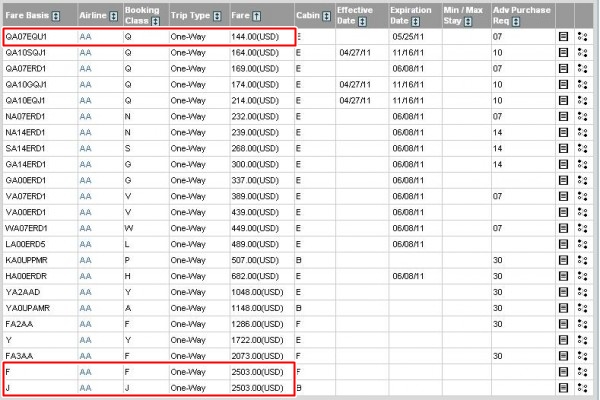The image size is (600, 400).
Task: Select the 449.00(USD) fare value
Action: [x=255, y=228]
